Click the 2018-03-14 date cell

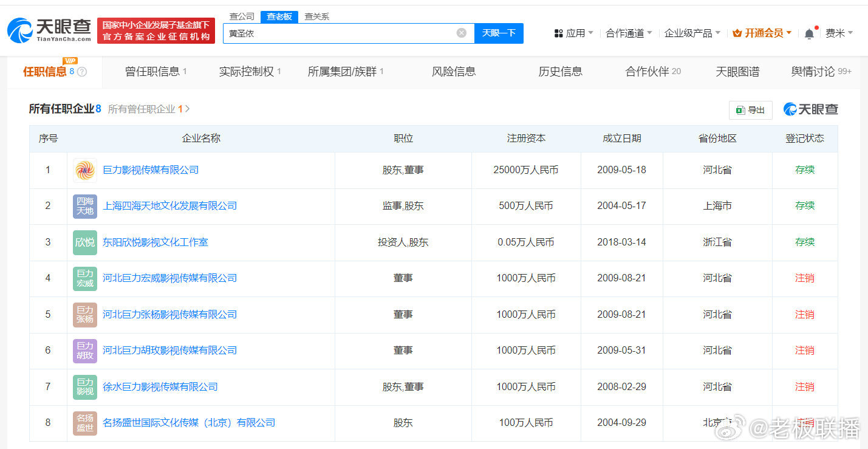(x=622, y=242)
